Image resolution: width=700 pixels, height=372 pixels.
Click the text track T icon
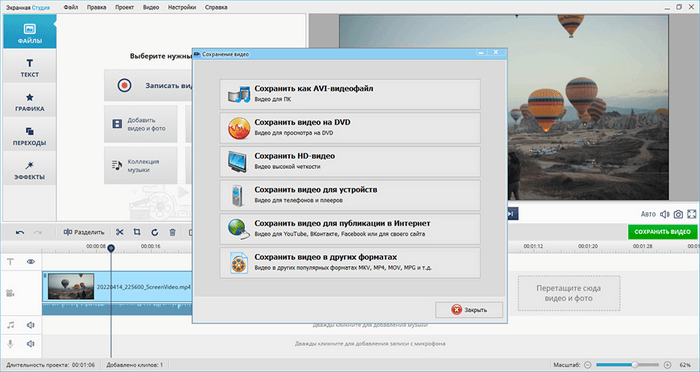[x=10, y=262]
